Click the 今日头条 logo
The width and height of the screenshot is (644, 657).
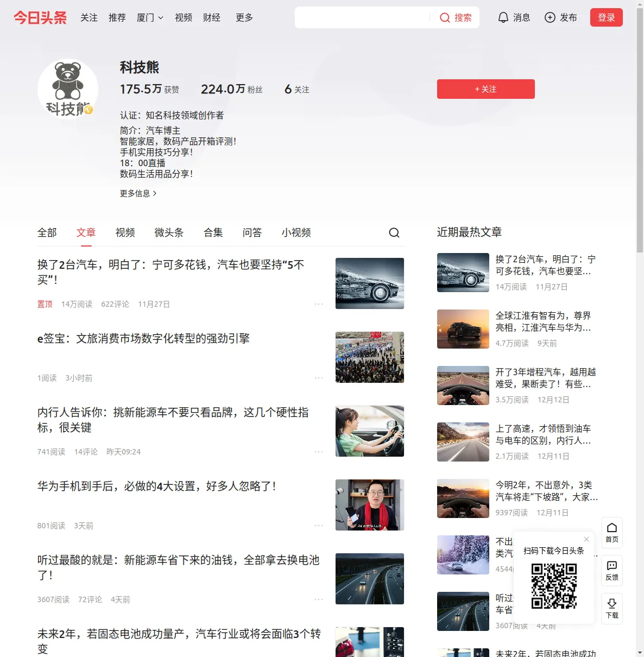click(x=40, y=17)
